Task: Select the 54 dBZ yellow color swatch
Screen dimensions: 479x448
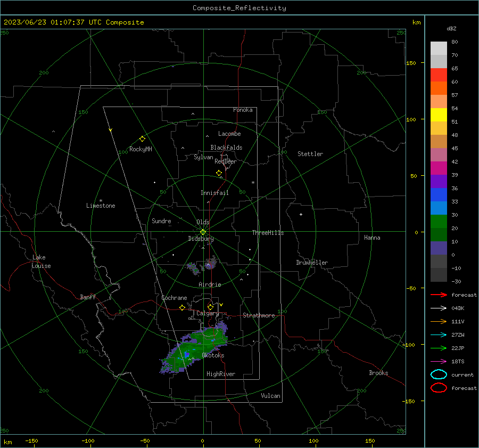Action: click(x=439, y=115)
